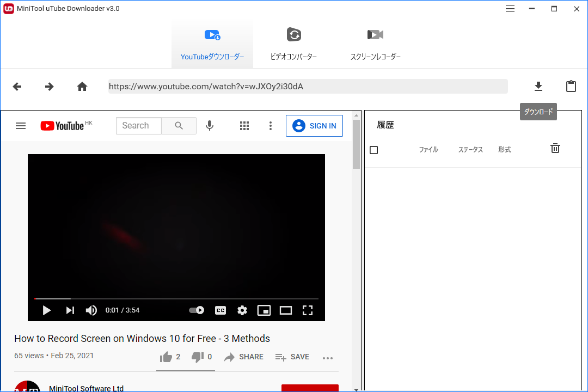Switch to スクリーンレコーダー tab

[375, 45]
